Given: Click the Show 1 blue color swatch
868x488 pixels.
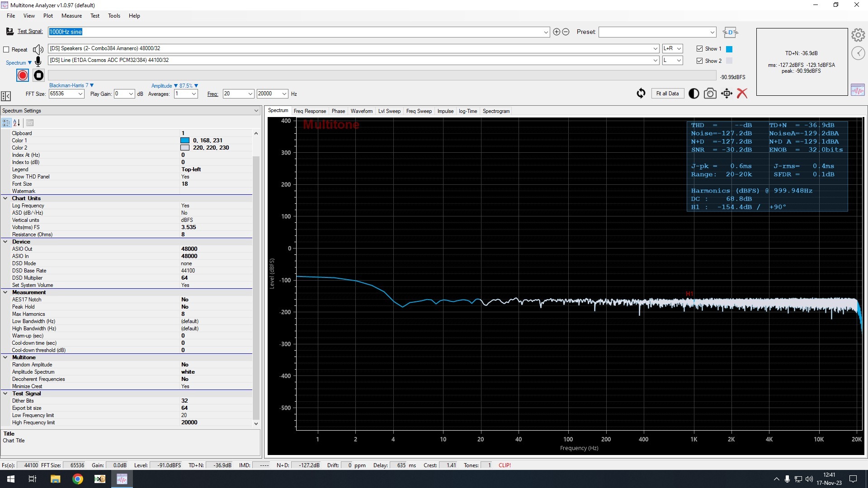Looking at the screenshot, I should 729,49.
